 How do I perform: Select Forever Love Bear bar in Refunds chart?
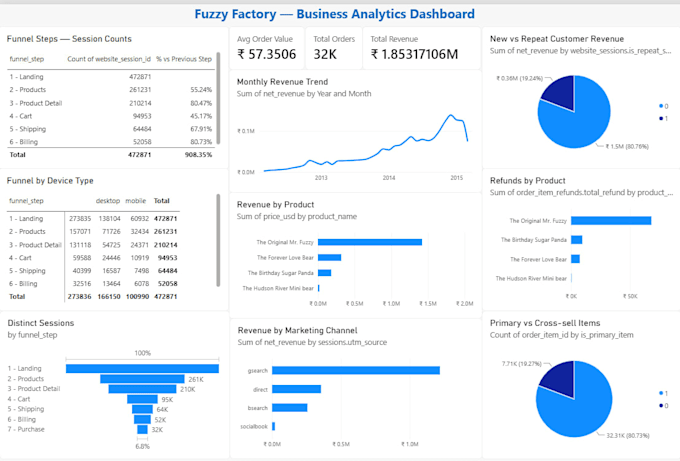(575, 259)
